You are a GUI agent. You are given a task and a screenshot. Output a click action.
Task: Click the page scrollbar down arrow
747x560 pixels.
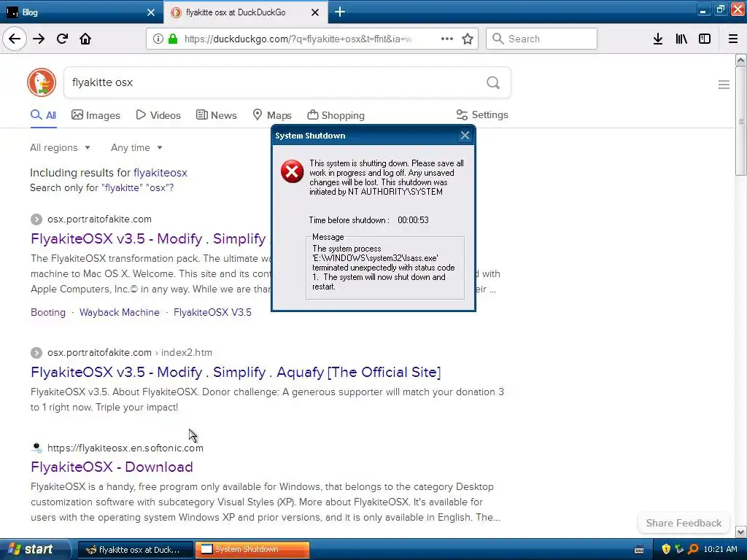pos(740,532)
